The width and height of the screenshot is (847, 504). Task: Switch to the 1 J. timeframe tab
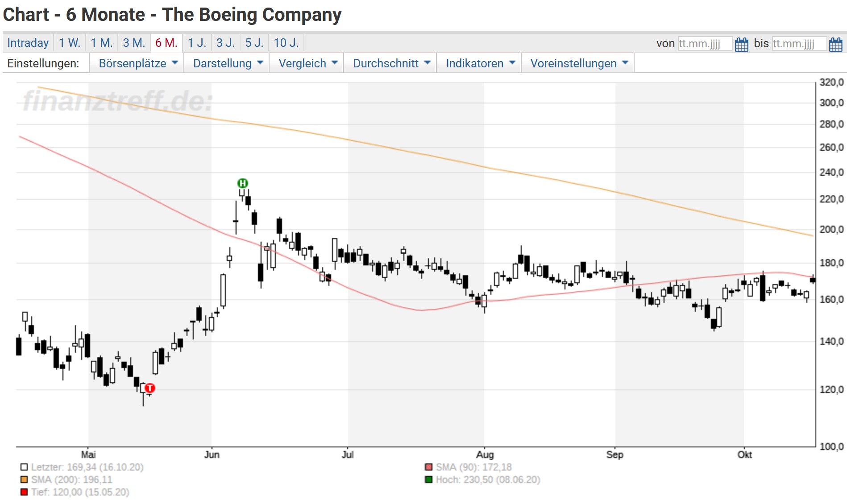(197, 43)
